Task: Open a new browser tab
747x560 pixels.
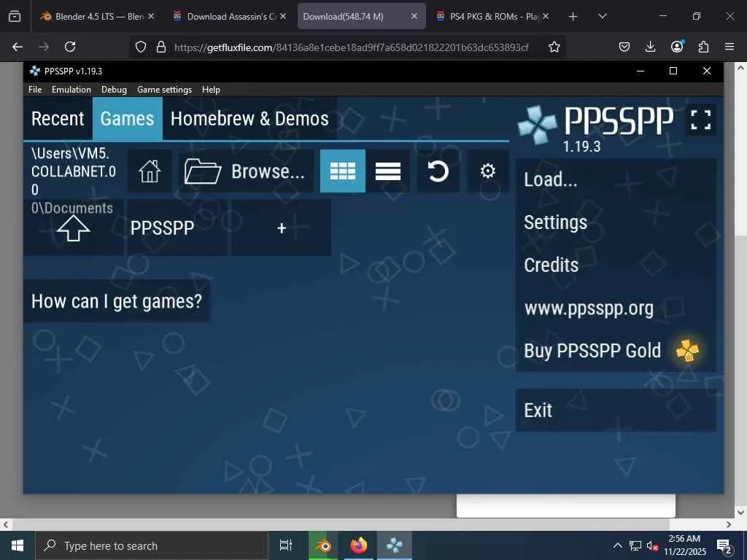Action: (x=573, y=17)
